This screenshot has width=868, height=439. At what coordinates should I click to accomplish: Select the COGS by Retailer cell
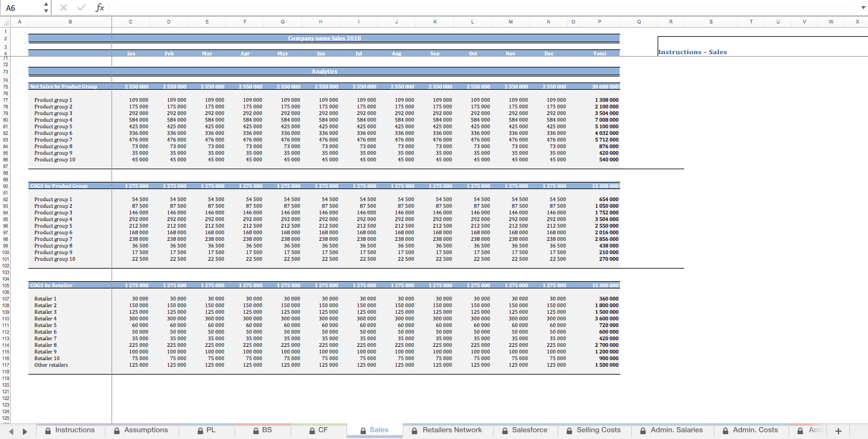tap(70, 285)
